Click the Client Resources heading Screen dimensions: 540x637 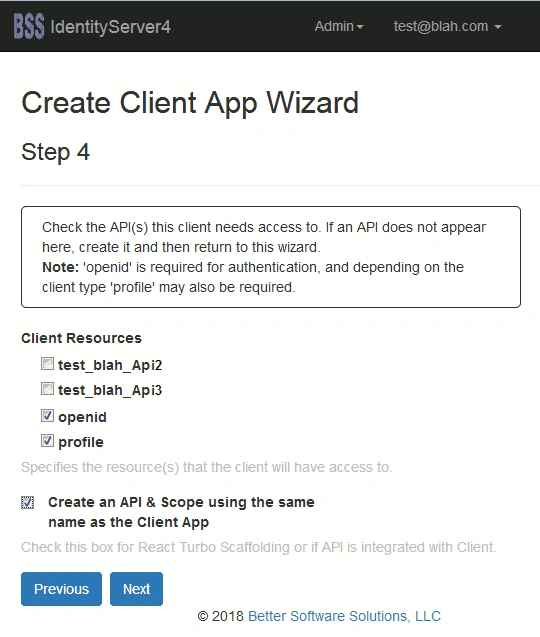click(x=81, y=338)
